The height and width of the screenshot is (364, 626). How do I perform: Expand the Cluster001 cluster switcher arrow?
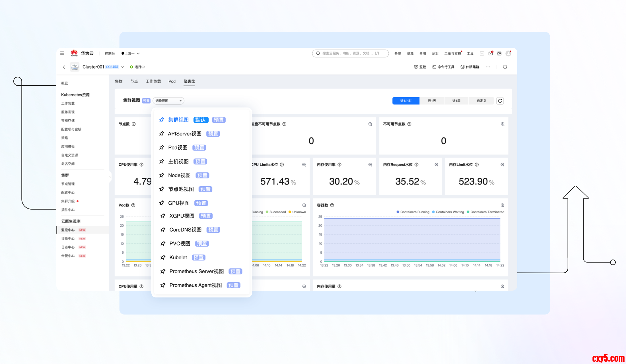click(x=122, y=67)
